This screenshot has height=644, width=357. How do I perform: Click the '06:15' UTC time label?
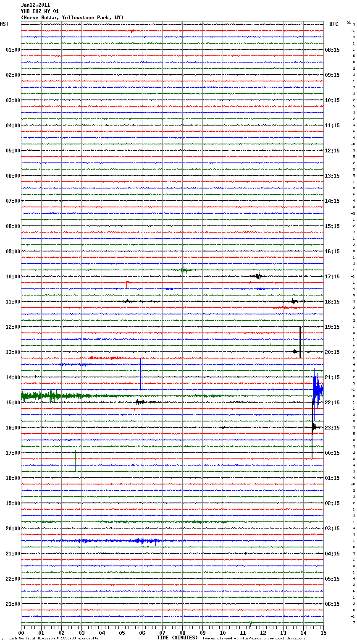tap(332, 604)
